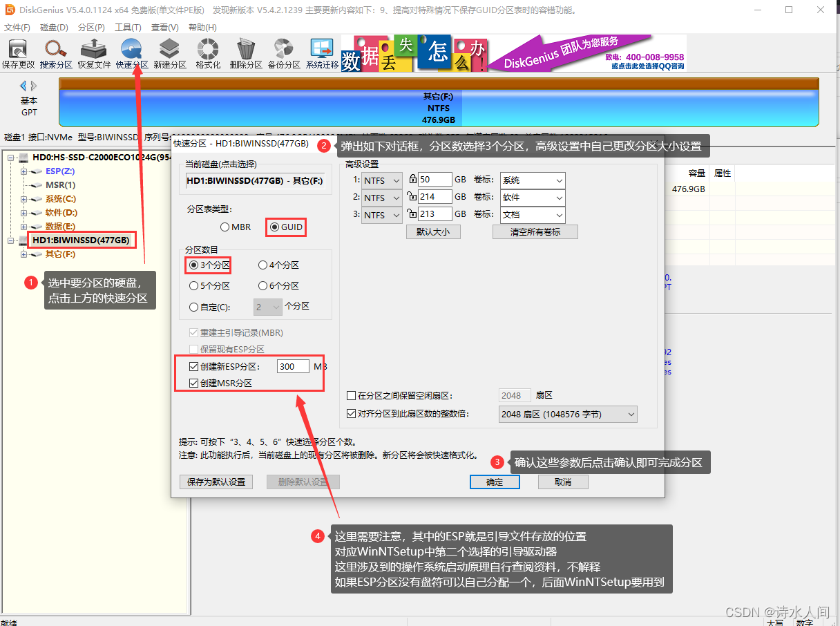Screen dimensions: 840x626
Task: Click the partition icon beside 其它(F:)
Action: pyautogui.click(x=37, y=254)
